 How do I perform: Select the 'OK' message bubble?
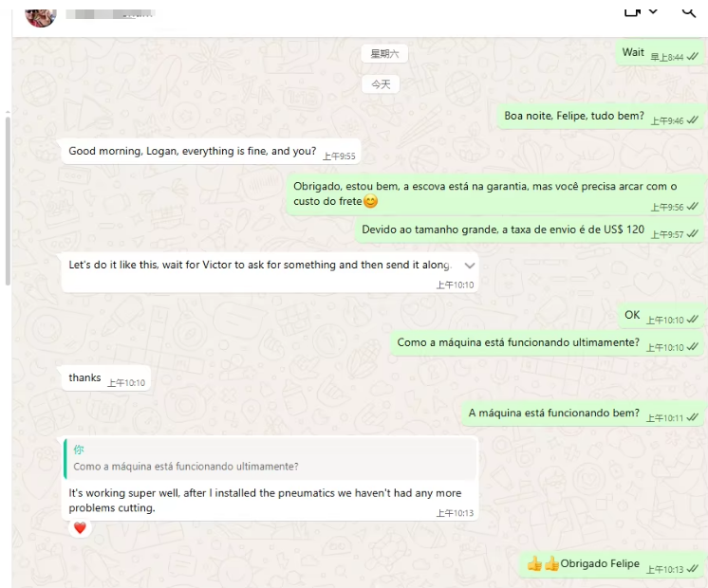coord(661,316)
